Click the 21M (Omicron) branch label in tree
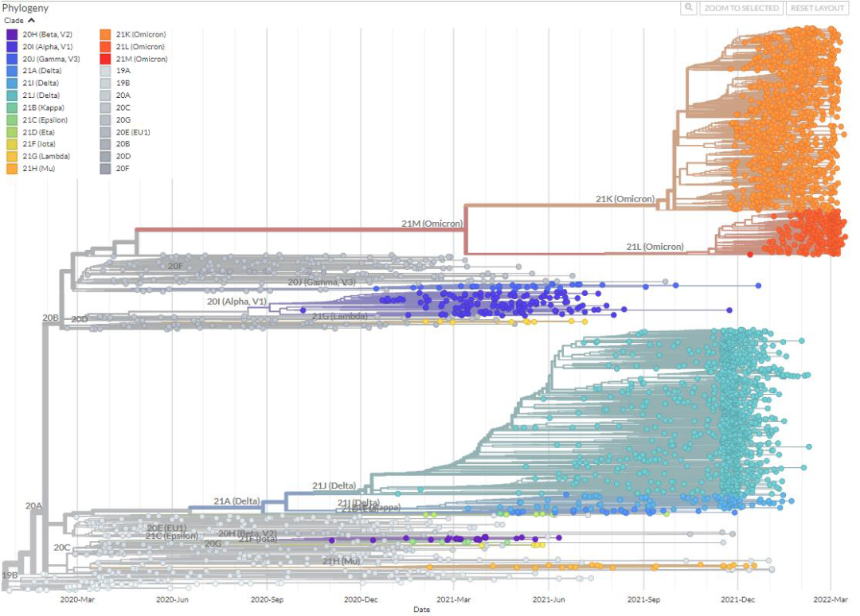Screen dimensions: 860x616 click(x=432, y=224)
